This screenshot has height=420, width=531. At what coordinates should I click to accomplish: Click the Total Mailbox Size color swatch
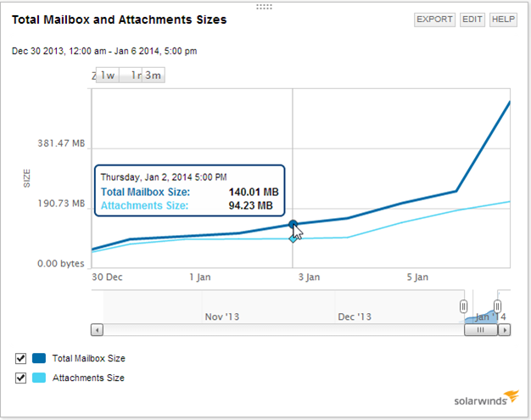coord(39,359)
